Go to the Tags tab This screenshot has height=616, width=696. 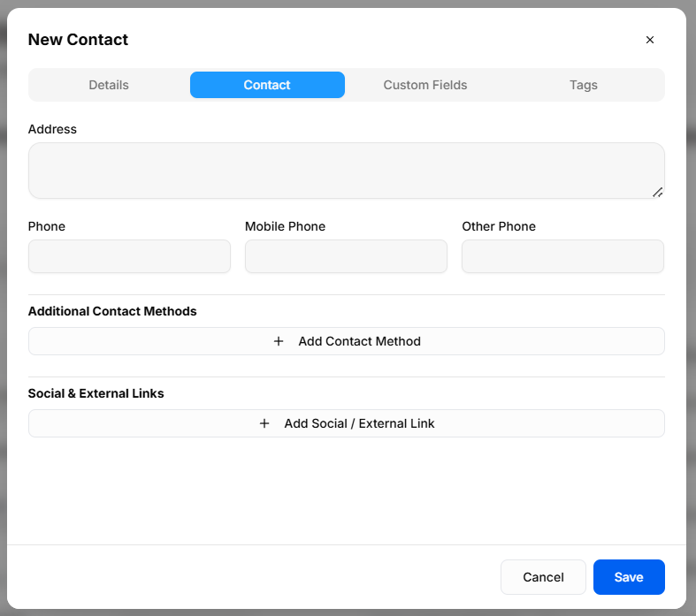pyautogui.click(x=584, y=85)
